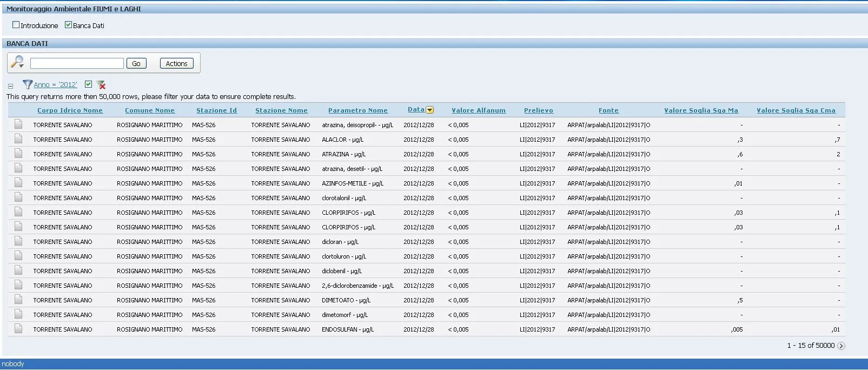Disable the Anno 2012 filter checkbox
Image resolution: width=868 pixels, height=370 pixels.
(89, 84)
